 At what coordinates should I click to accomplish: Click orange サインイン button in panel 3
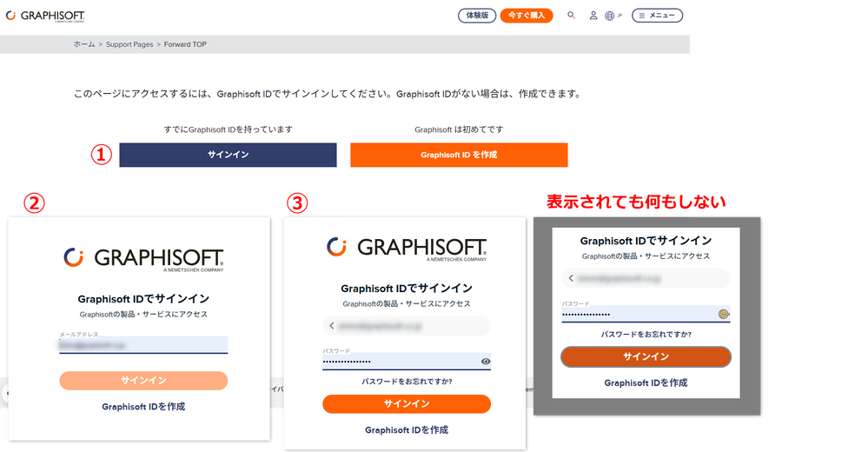click(407, 404)
